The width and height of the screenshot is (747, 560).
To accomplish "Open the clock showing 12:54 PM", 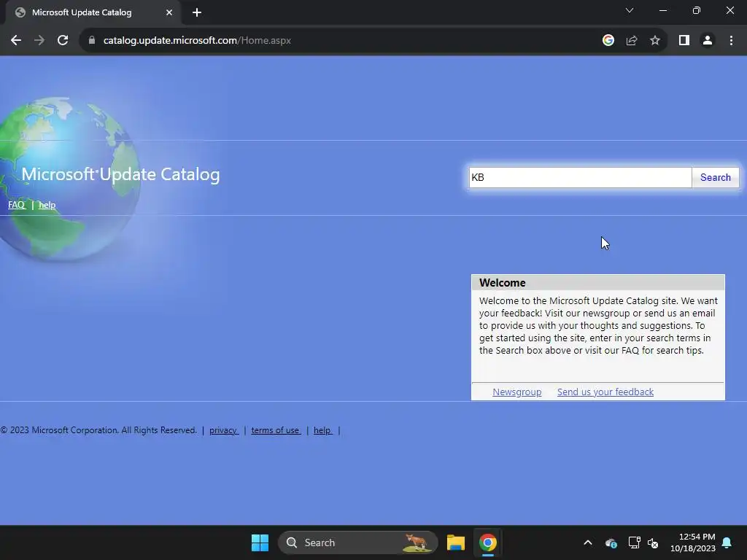I will 693,542.
